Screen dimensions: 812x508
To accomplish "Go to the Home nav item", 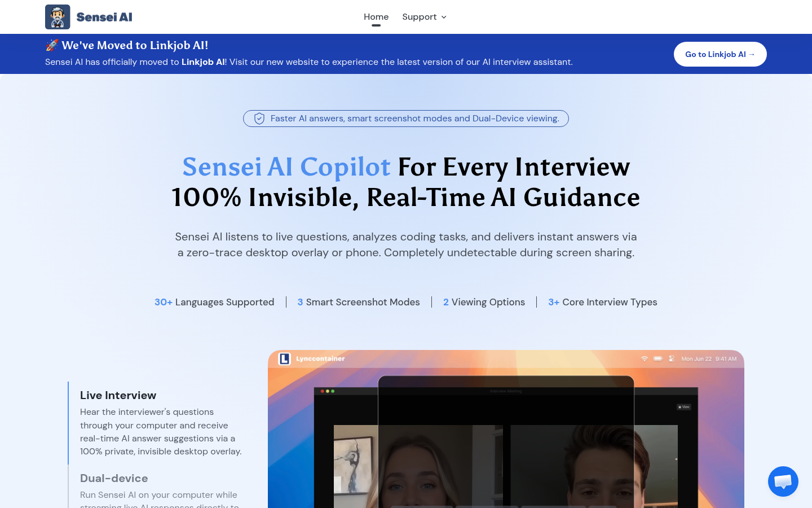I will 376,17.
